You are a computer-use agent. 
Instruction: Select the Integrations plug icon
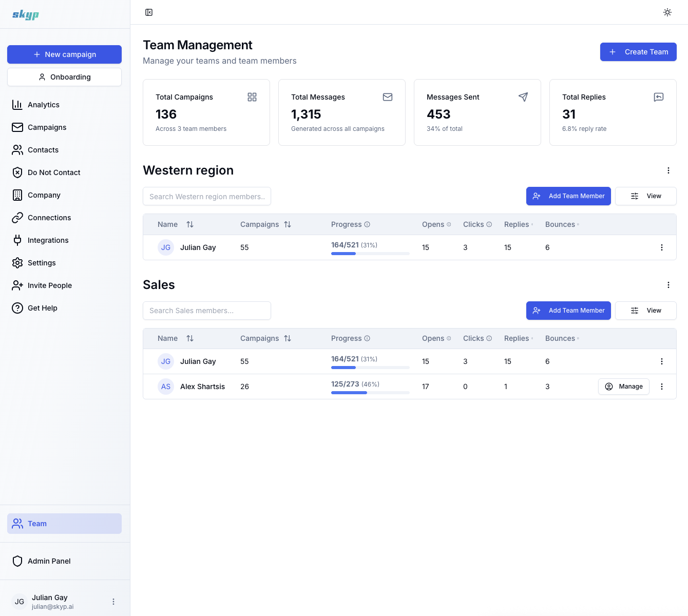click(17, 240)
